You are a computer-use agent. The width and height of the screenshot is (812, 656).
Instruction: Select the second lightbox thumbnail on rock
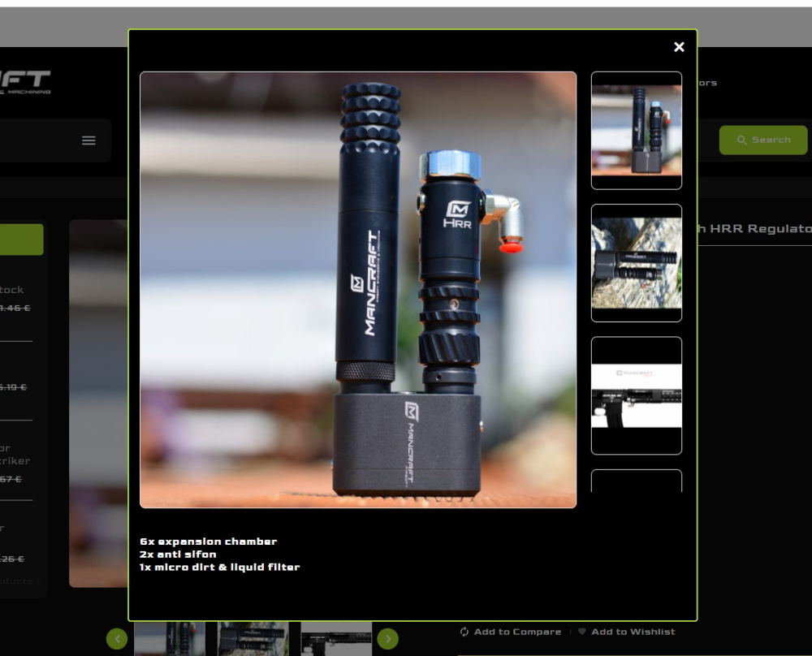[x=637, y=263]
